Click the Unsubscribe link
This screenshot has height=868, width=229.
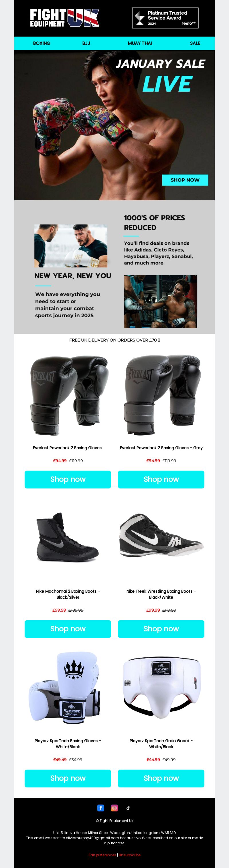tap(129, 855)
